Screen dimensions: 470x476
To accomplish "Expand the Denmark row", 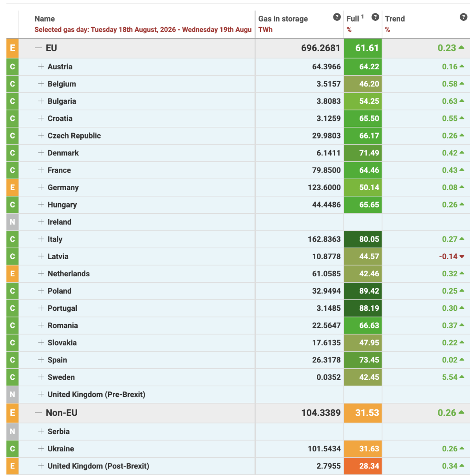I will point(41,153).
